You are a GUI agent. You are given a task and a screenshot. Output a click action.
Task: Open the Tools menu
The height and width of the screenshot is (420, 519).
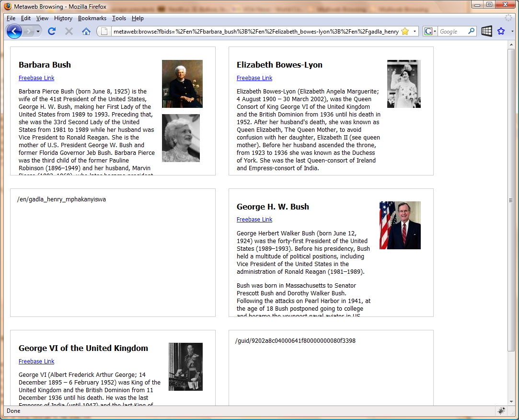coord(119,18)
